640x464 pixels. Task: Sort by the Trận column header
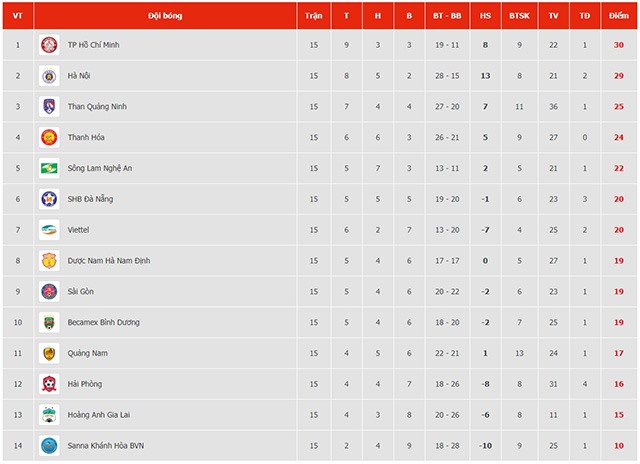pyautogui.click(x=313, y=16)
